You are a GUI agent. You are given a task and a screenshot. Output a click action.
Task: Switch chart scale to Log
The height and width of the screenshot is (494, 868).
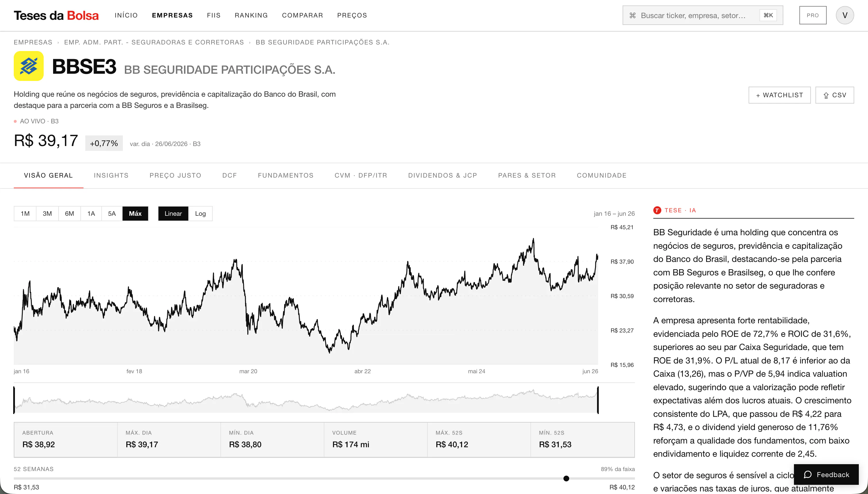200,213
